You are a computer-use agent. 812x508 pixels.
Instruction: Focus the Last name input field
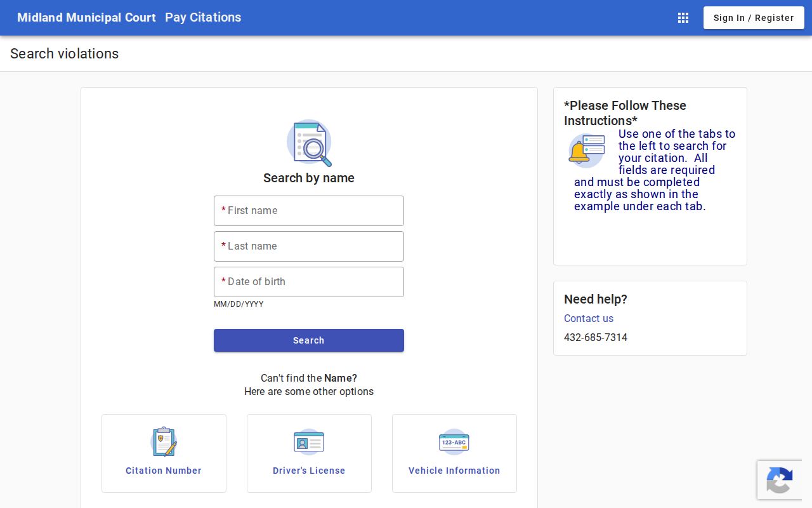coord(309,246)
